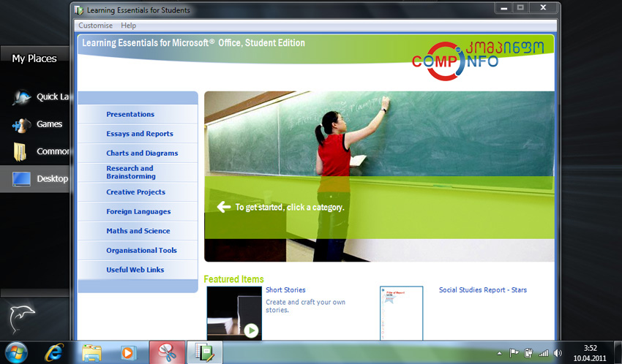Screen dimensions: 622x364
Task: Open Quick Launch in My Places
Action: tap(40, 96)
